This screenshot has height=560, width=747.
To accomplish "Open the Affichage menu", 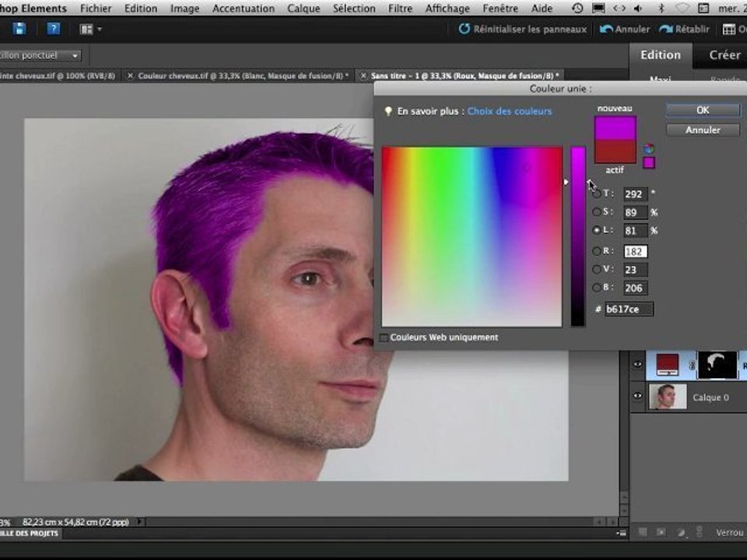I will click(x=447, y=9).
